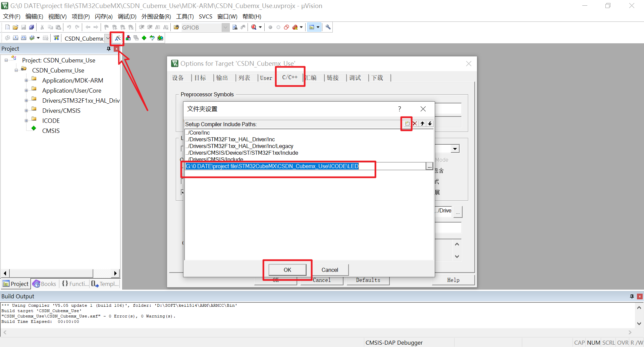Click Defaults in Options for Target
Image resolution: width=644 pixels, height=347 pixels.
coord(368,280)
